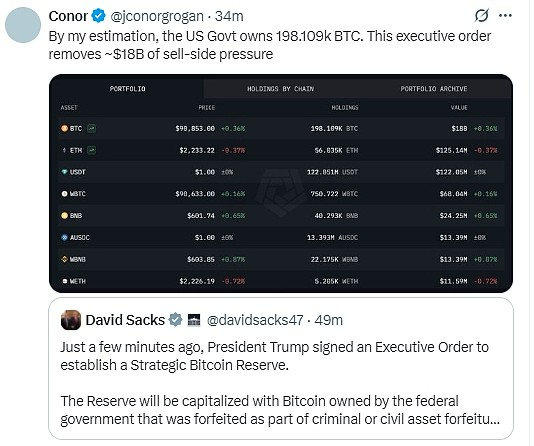
Task: Open the @davidsacks47 handle link
Action: [255, 320]
